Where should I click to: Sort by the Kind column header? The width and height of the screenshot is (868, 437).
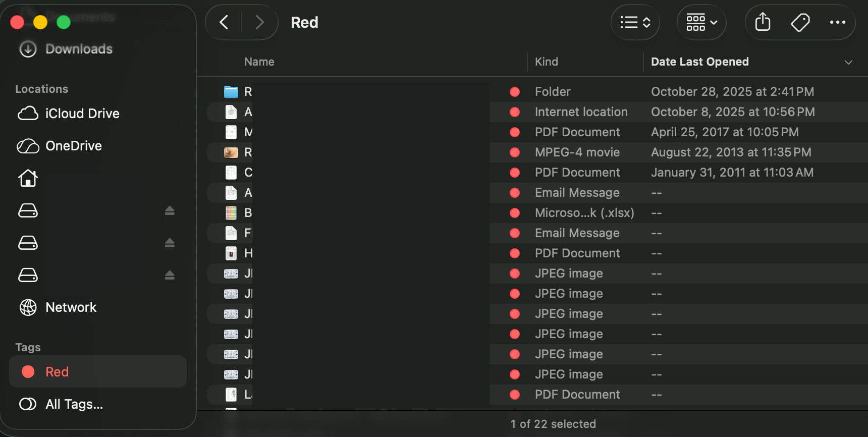tap(547, 62)
